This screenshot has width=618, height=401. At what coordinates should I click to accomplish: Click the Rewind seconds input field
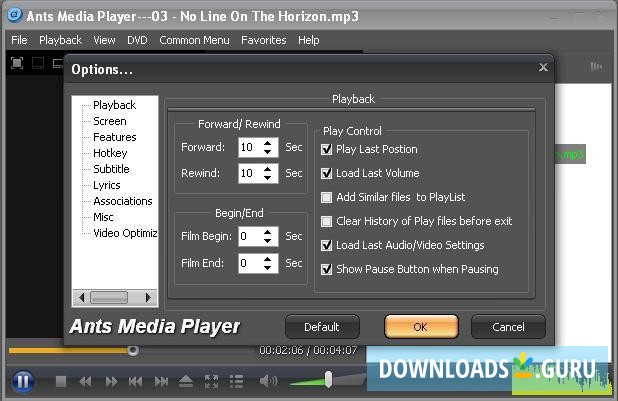pyautogui.click(x=251, y=173)
